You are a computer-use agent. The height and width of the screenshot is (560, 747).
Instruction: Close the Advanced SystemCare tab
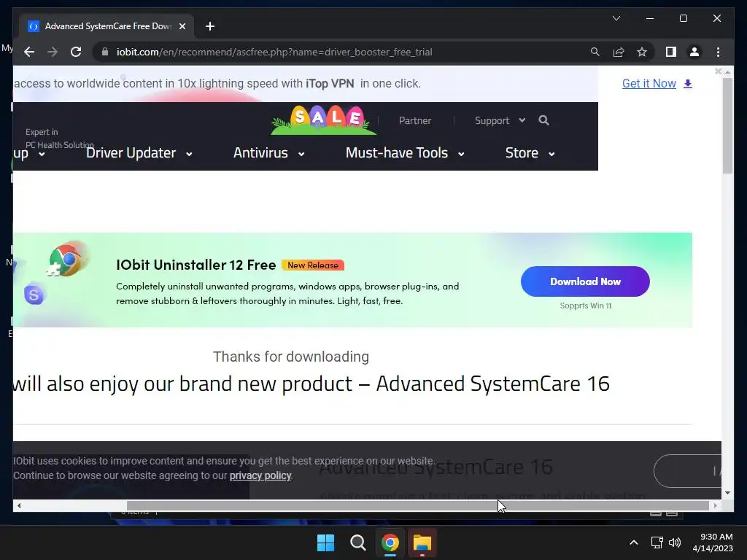[x=182, y=26]
